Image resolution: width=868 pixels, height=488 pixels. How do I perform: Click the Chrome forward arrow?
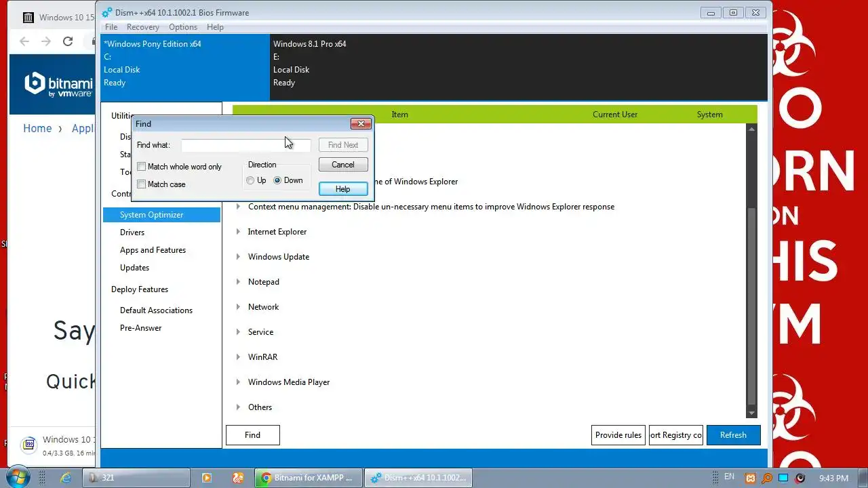[x=46, y=41]
